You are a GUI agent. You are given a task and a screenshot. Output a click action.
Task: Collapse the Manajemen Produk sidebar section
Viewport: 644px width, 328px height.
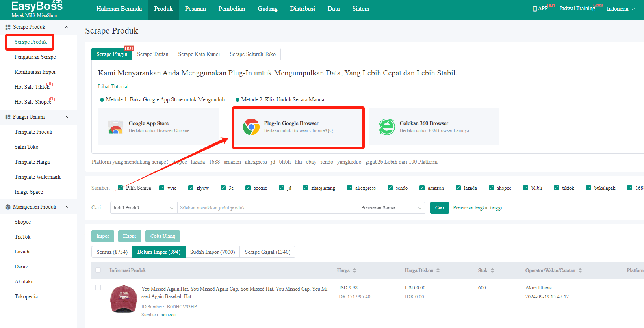[x=66, y=207]
